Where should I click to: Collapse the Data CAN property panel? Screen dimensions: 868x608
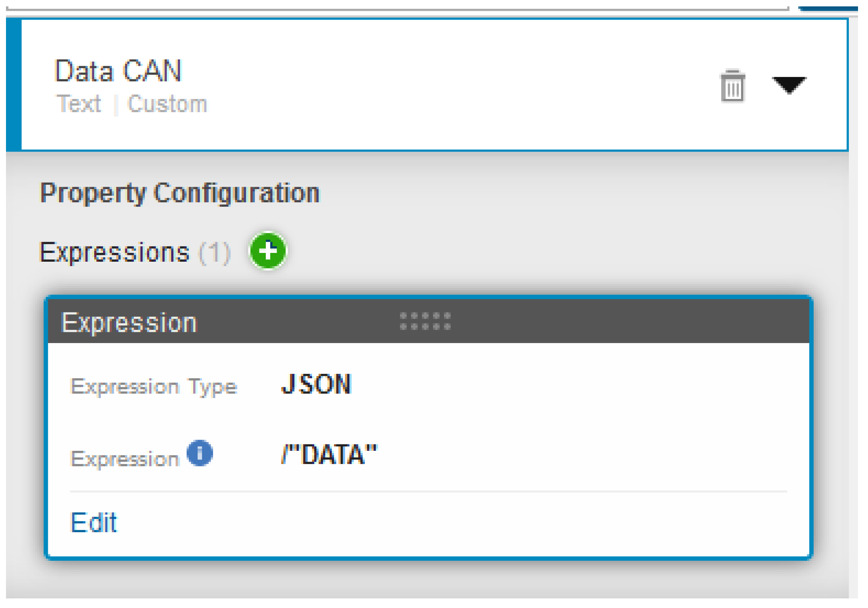click(x=789, y=85)
